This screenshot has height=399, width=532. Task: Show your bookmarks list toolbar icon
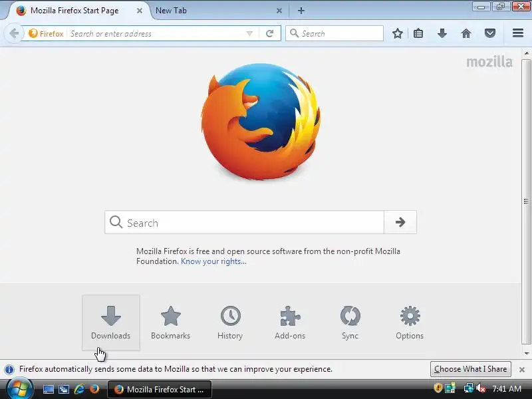418,33
